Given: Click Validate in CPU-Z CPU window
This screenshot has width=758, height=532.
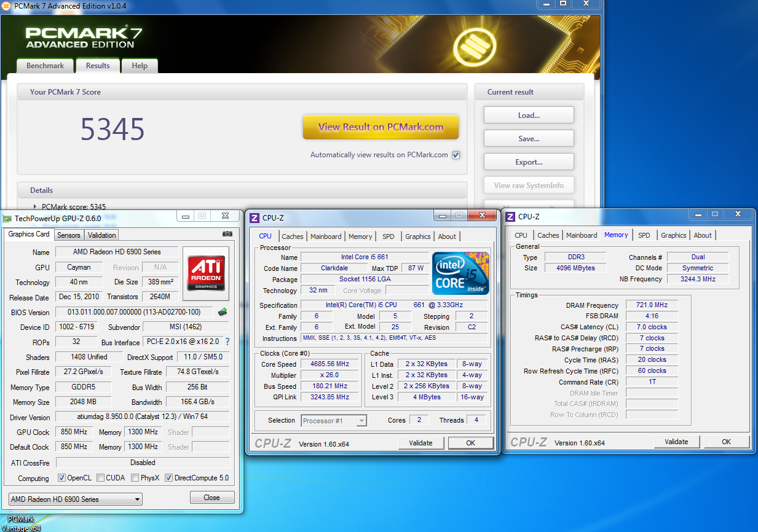Looking at the screenshot, I should pyautogui.click(x=421, y=443).
